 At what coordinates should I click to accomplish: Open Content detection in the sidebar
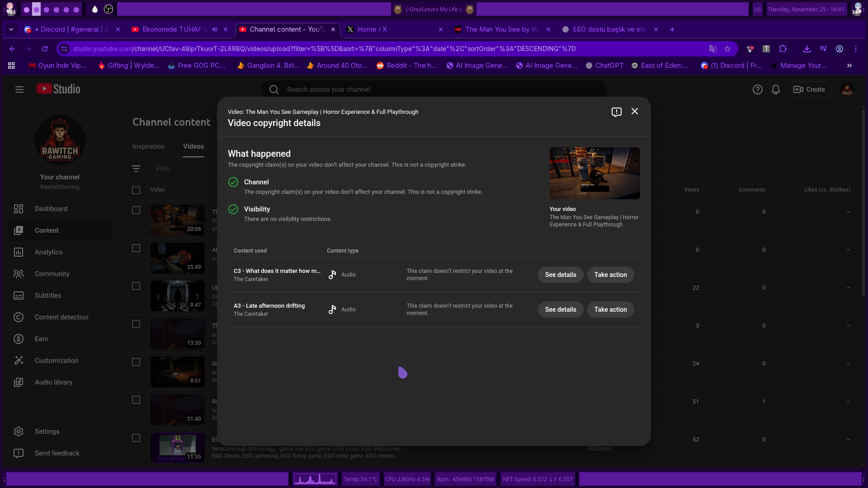(61, 317)
